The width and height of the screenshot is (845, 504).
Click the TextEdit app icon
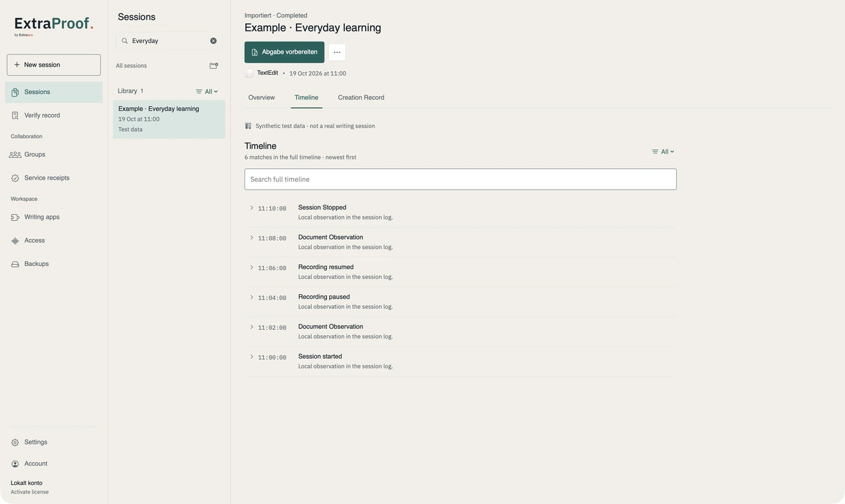pos(249,74)
